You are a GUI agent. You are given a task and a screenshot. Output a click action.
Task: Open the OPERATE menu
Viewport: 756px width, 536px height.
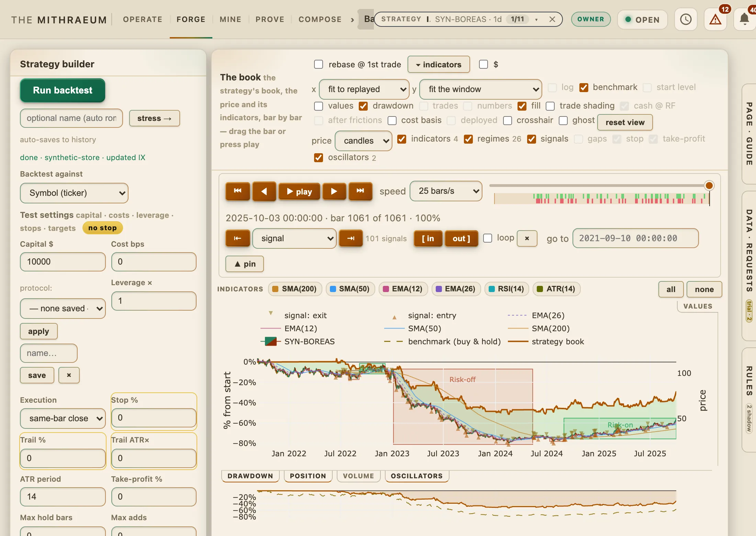143,20
